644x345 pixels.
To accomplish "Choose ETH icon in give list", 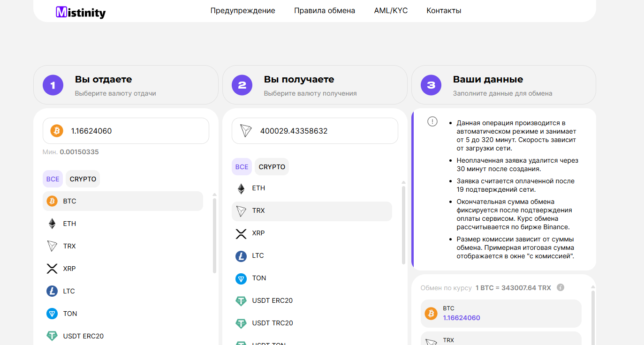I will click(52, 224).
